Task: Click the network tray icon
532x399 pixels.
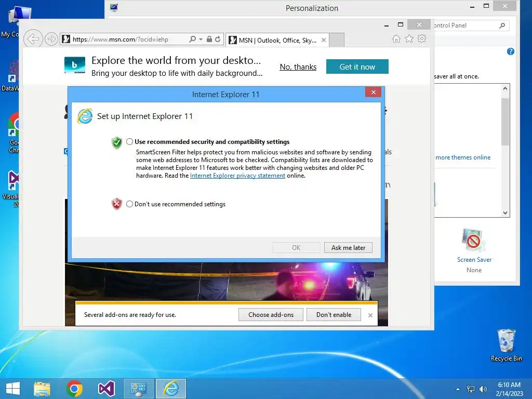Action: [471, 389]
